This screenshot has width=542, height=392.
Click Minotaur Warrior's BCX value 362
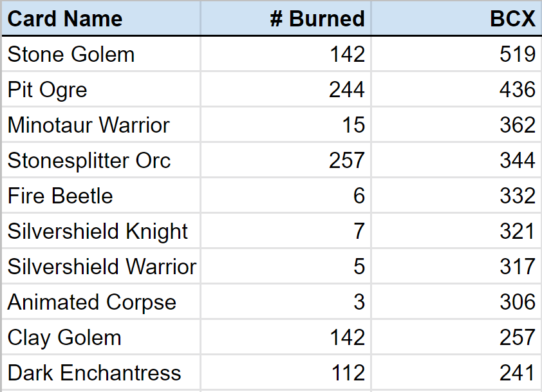517,126
